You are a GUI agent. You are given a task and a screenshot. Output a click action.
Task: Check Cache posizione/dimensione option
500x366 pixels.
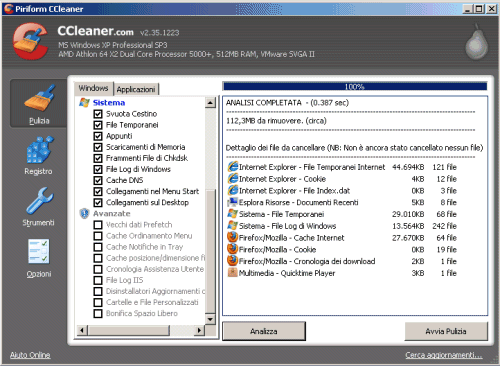98,258
